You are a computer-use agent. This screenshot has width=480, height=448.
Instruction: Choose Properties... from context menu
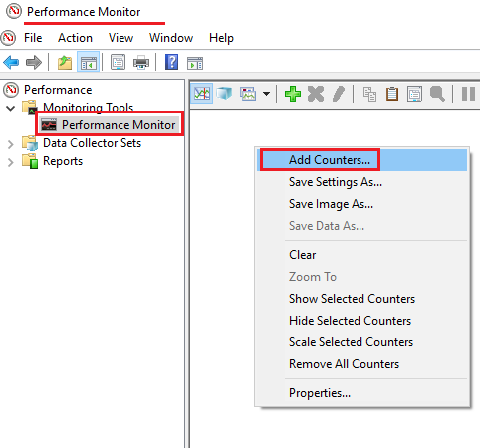click(362, 393)
